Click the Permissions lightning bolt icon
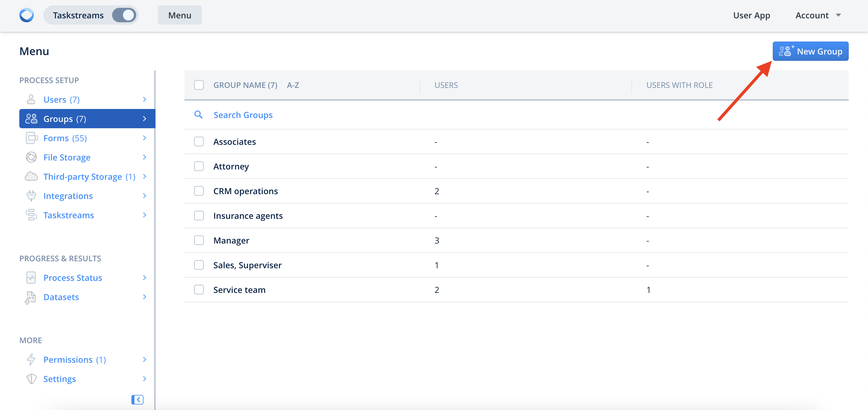868x410 pixels. coord(31,359)
